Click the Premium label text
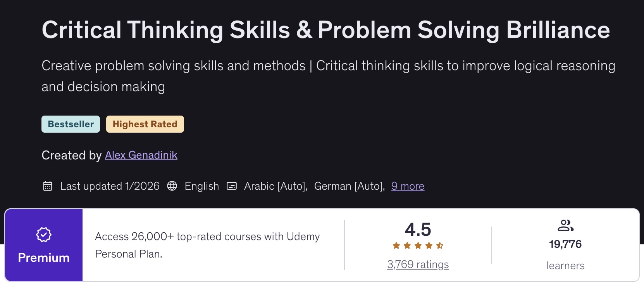 click(44, 258)
